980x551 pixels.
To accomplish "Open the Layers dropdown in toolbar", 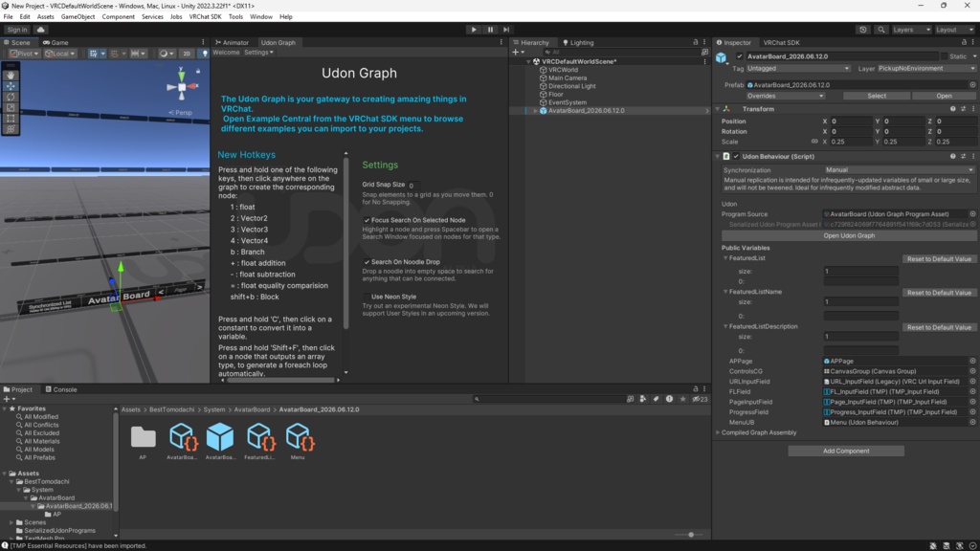I will click(x=911, y=30).
